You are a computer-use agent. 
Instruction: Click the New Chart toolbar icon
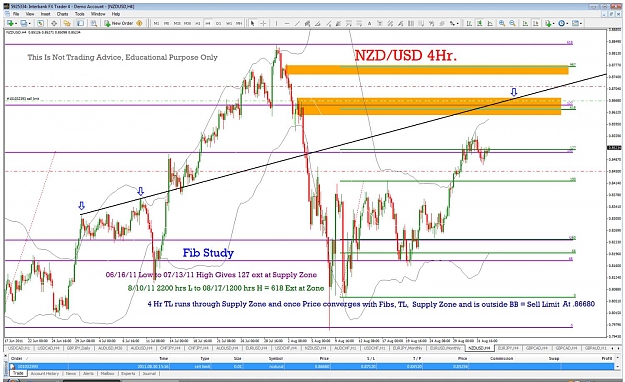tap(10, 24)
